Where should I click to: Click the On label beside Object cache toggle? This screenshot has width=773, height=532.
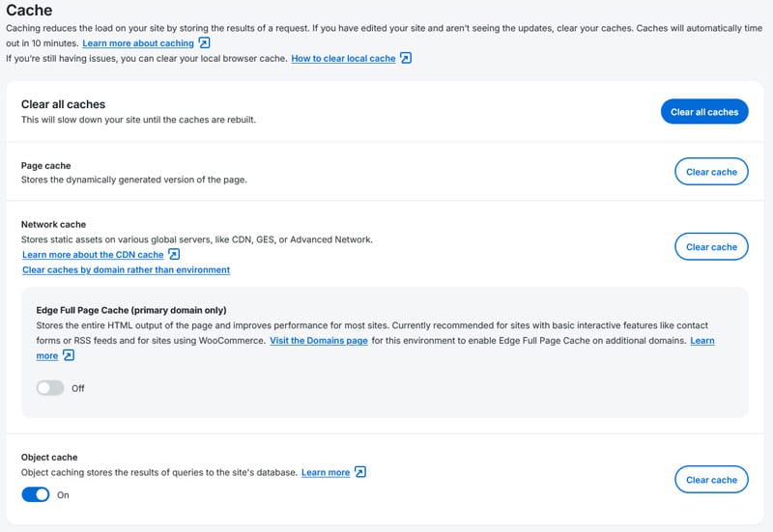[x=63, y=495]
